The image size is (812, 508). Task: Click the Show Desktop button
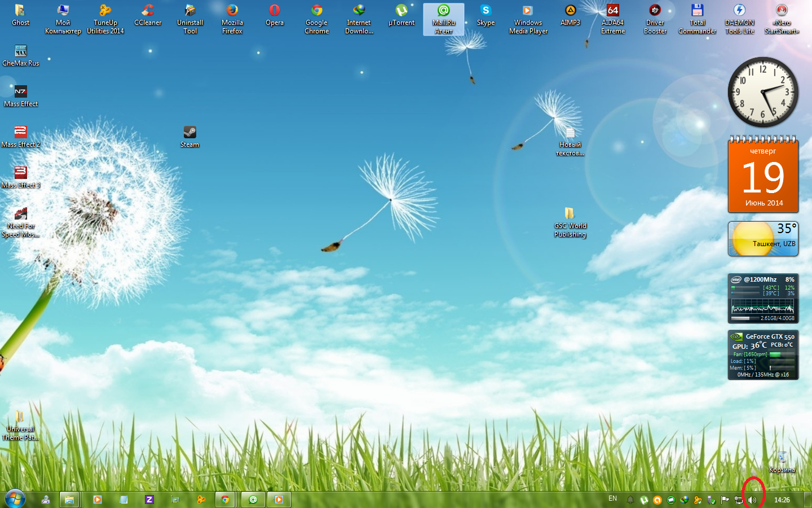(x=807, y=500)
